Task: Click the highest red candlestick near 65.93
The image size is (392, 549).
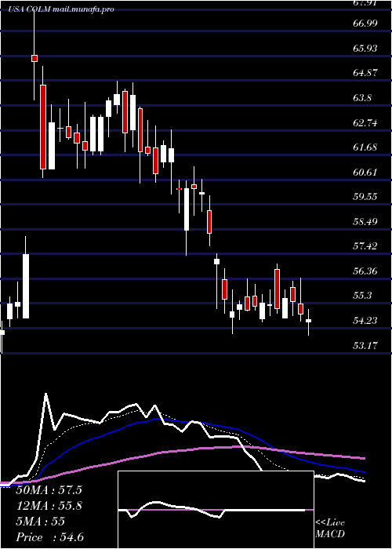Action: pyautogui.click(x=34, y=59)
